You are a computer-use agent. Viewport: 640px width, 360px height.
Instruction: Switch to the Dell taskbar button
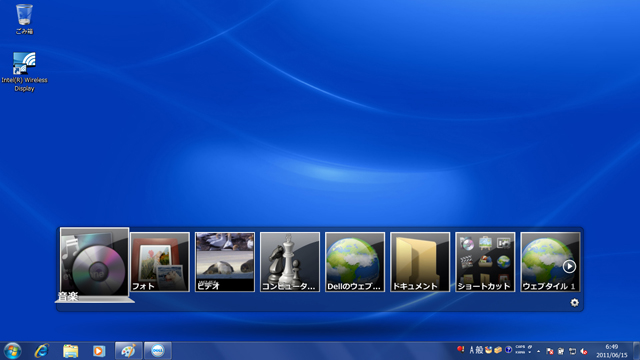[x=158, y=351]
